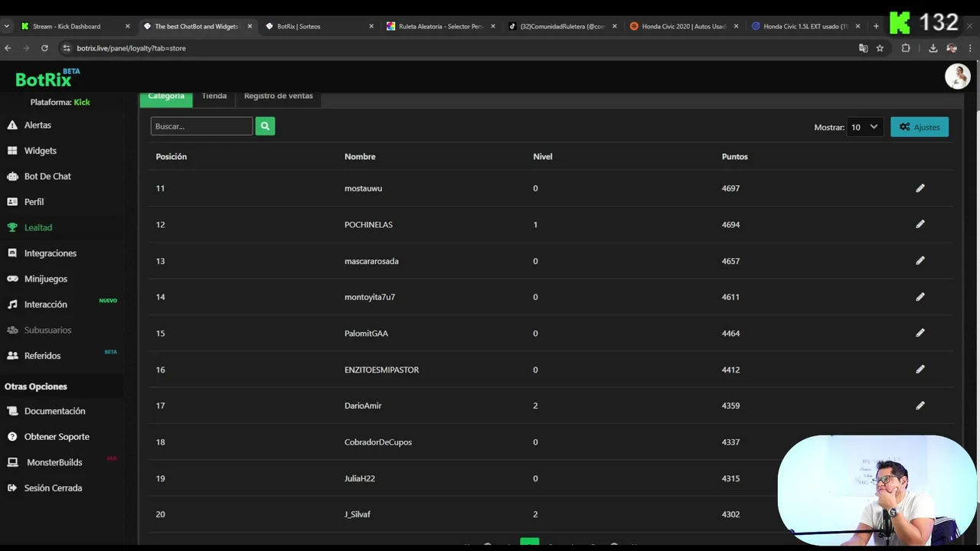Open browser downloads
Viewport: 980px width, 551px height.
pos(933,48)
